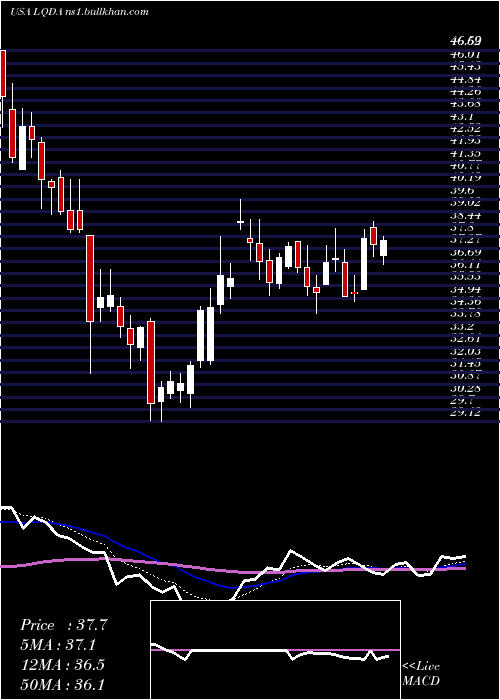500x700 pixels.
Task: Click the USA LQDA ns1.bullkhan.com chart title
Action: [79, 12]
